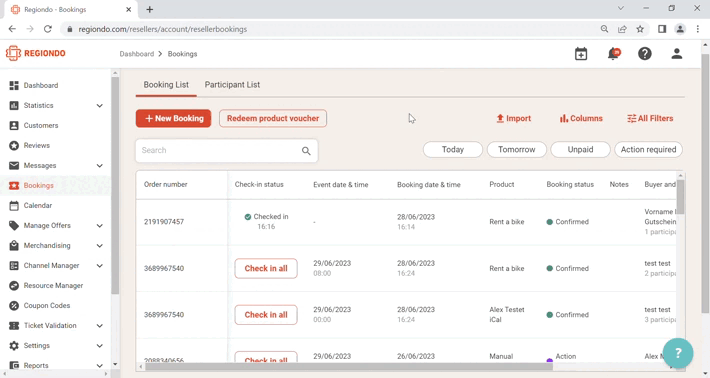Click the New Booking button
Image resolution: width=710 pixels, height=378 pixels.
(x=173, y=118)
